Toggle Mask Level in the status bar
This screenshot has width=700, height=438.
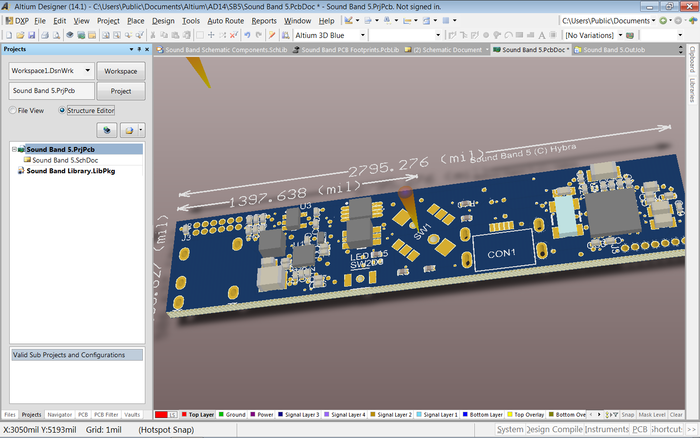coord(652,415)
